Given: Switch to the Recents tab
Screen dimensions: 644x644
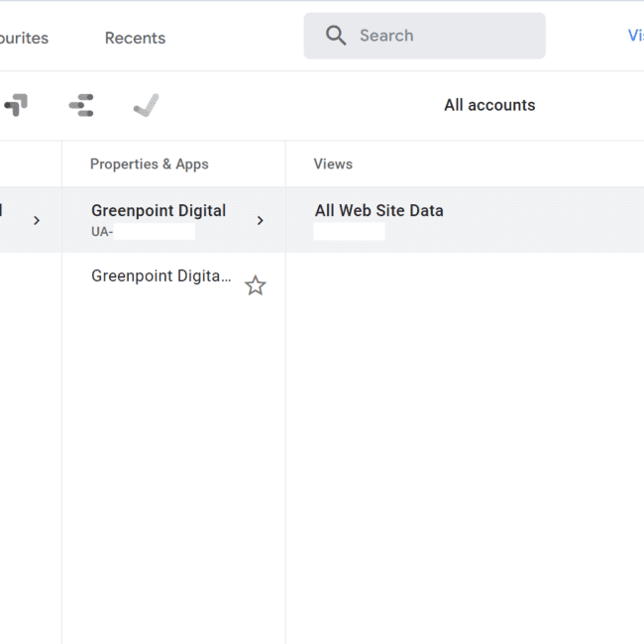Looking at the screenshot, I should click(135, 38).
